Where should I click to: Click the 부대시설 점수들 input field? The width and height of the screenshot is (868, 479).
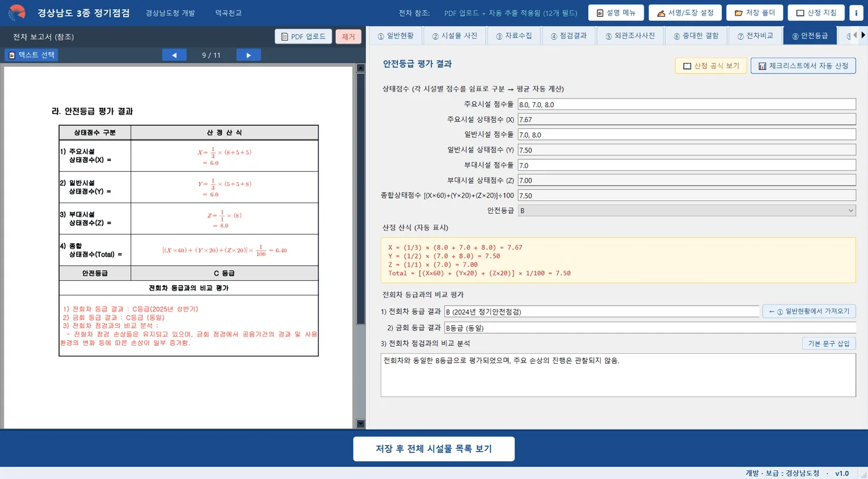pos(687,165)
